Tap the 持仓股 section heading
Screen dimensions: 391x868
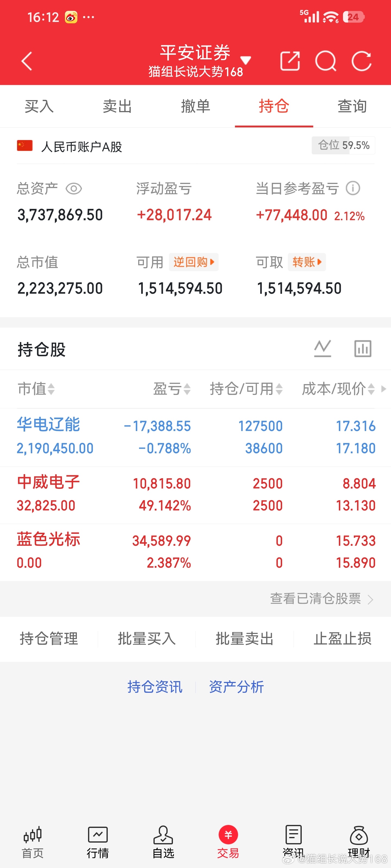[42, 349]
